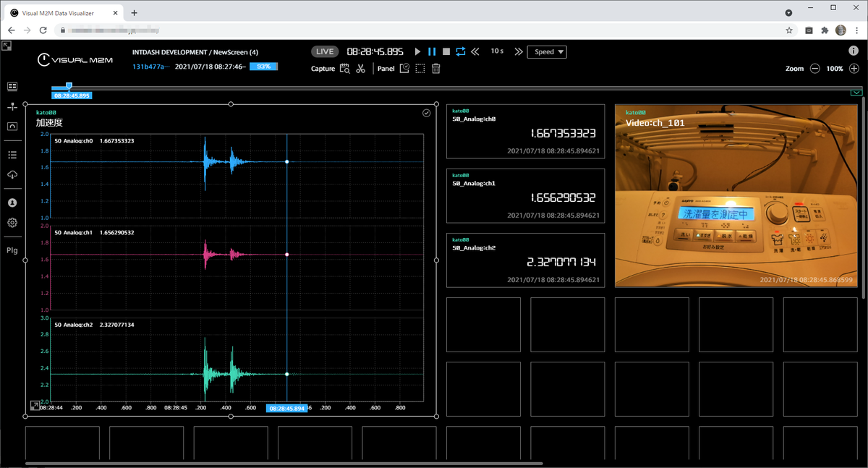Click the 08:28:45.895 timeline time label
This screenshot has width=868, height=468.
(x=72, y=95)
